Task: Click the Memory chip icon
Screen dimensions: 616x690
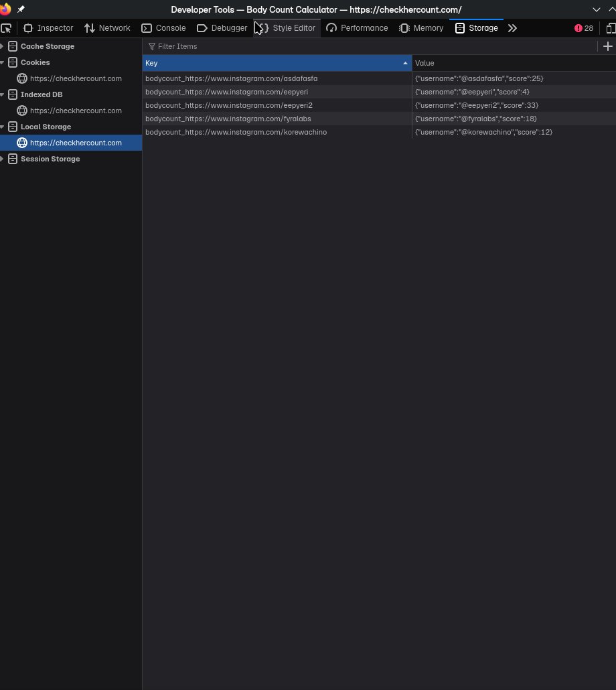Action: pyautogui.click(x=404, y=28)
